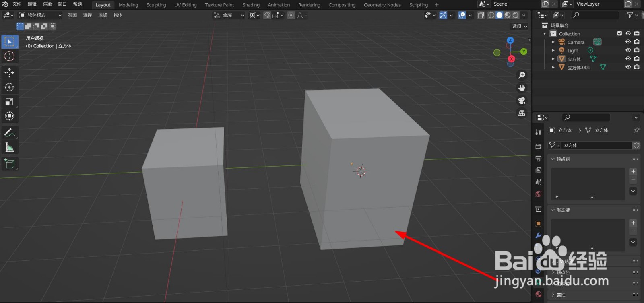The height and width of the screenshot is (303, 644).
Task: Open the 物体模式 mode dropdown
Action: (40, 15)
